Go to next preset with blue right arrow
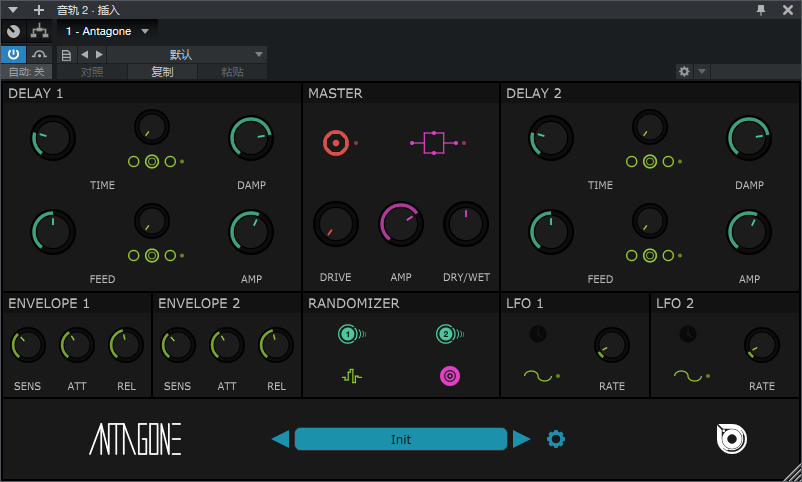 coord(521,439)
